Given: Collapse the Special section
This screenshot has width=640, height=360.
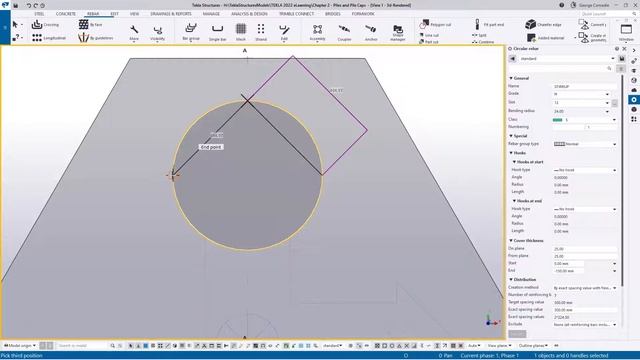Looking at the screenshot, I should [x=511, y=136].
